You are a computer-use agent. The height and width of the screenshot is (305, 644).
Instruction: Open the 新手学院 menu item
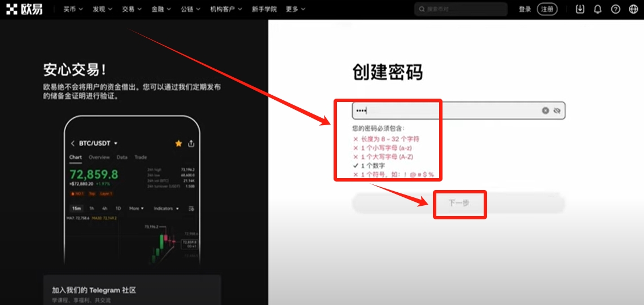tap(264, 9)
